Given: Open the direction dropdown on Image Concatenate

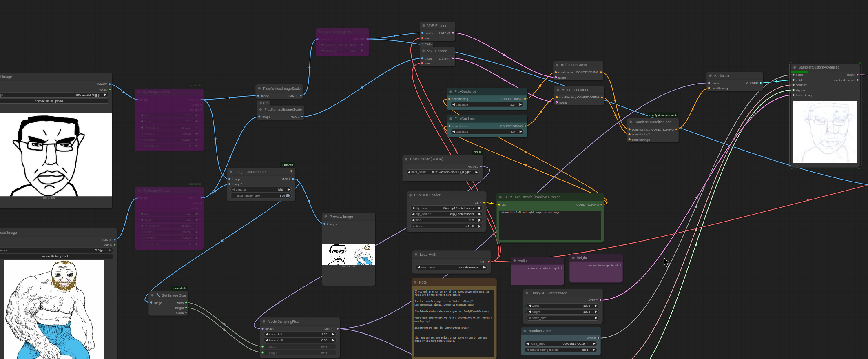Looking at the screenshot, I should [x=261, y=190].
